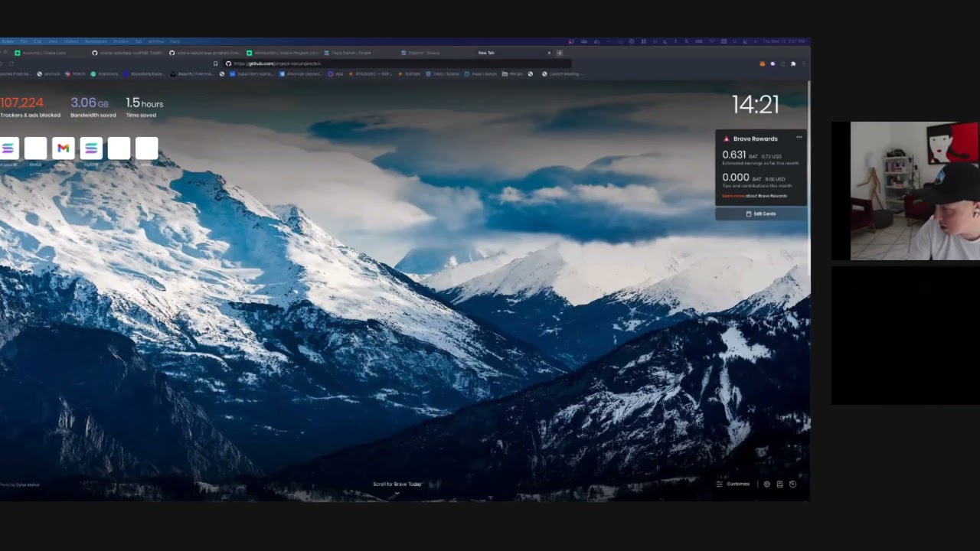
Task: Open the Bloomberg bookmark
Action: 143,74
